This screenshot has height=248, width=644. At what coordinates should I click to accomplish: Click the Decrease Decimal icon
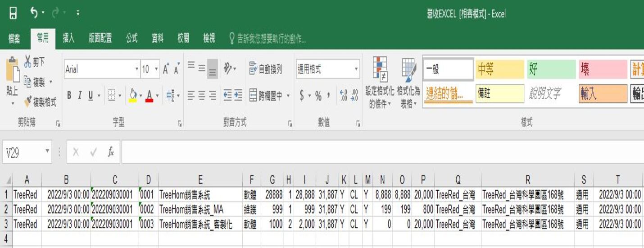(x=354, y=96)
